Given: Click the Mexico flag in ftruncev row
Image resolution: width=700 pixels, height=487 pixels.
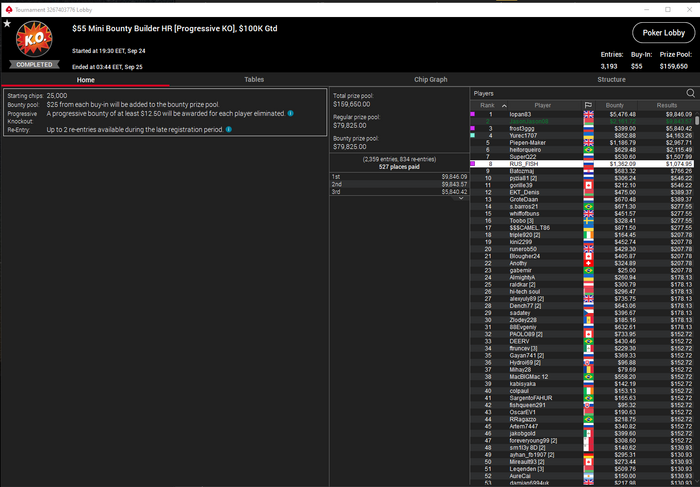Looking at the screenshot, I should click(x=588, y=349).
